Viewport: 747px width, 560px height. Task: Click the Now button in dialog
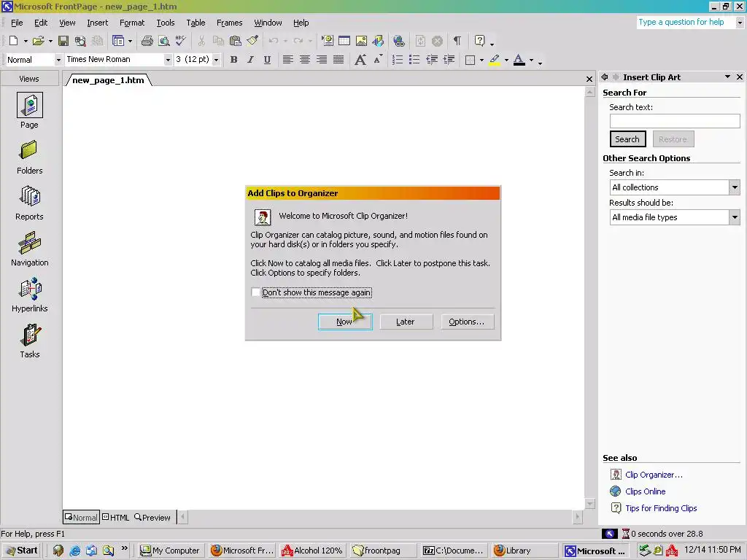click(x=345, y=322)
